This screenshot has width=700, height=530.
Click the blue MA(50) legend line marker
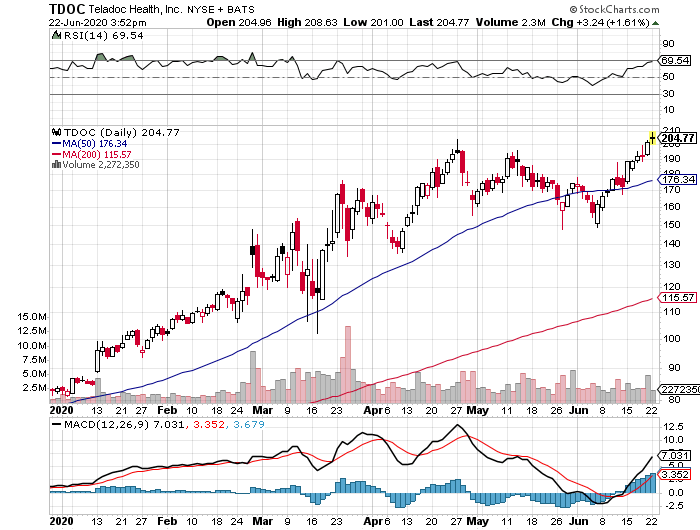pyautogui.click(x=56, y=143)
